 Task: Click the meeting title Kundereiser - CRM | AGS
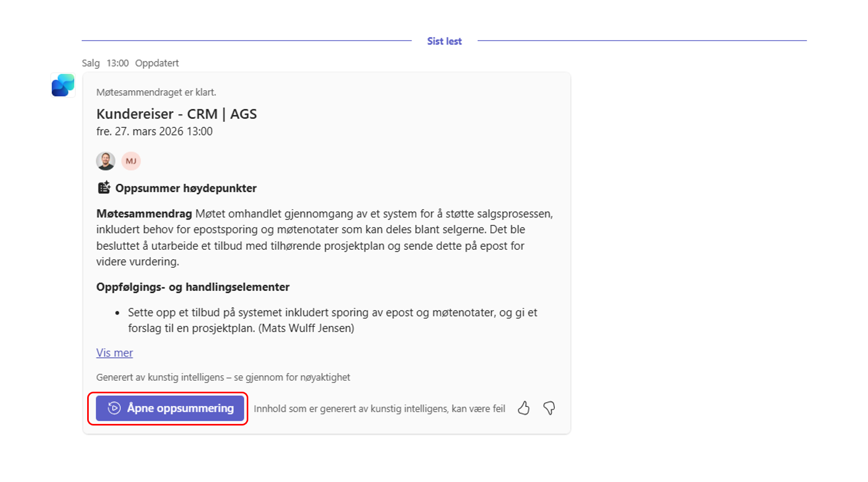click(176, 114)
